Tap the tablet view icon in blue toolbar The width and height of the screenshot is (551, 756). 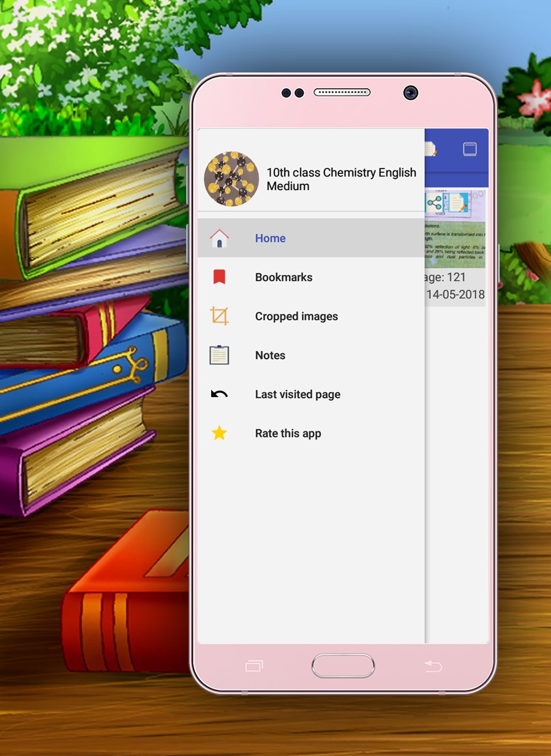click(470, 149)
